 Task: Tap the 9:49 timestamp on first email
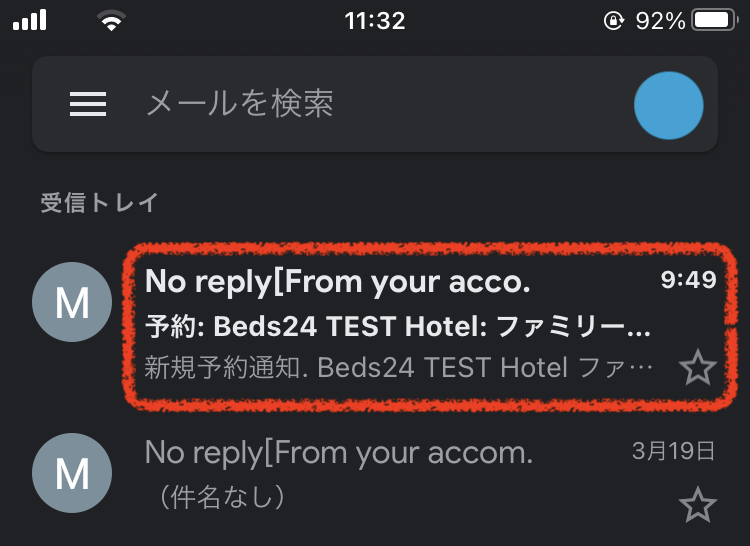(689, 280)
